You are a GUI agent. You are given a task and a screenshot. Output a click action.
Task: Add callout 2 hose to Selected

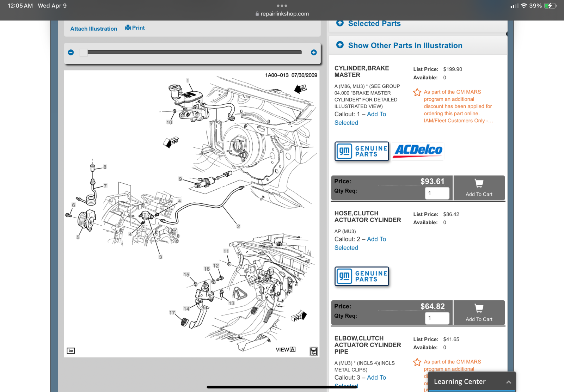(x=360, y=243)
